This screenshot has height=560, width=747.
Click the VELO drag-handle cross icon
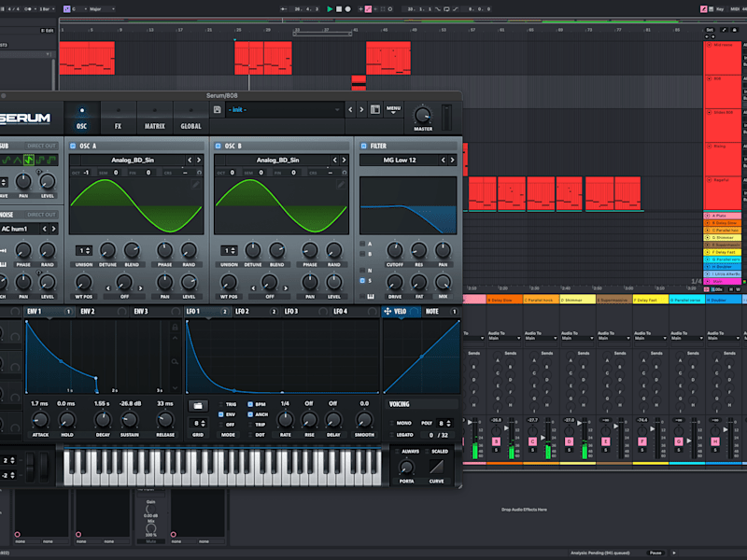pyautogui.click(x=388, y=311)
